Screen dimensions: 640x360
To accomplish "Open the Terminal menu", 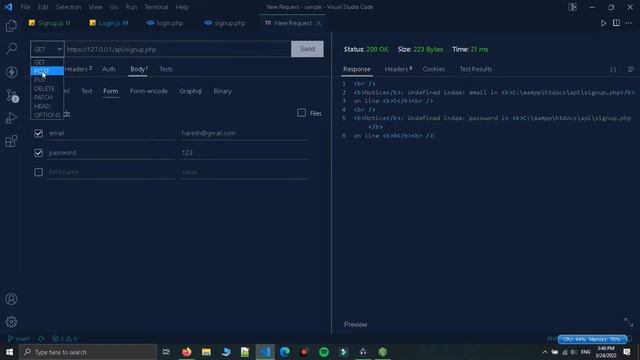I will [x=156, y=7].
